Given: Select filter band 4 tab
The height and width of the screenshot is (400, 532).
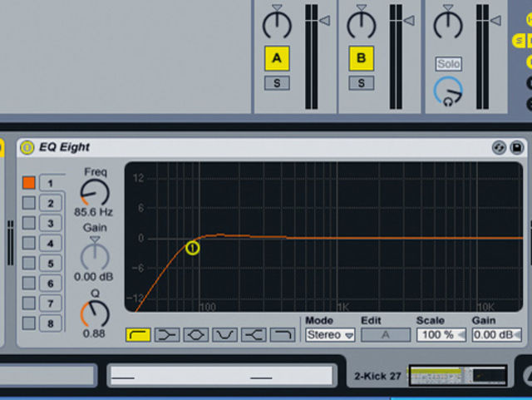Looking at the screenshot, I should [51, 243].
